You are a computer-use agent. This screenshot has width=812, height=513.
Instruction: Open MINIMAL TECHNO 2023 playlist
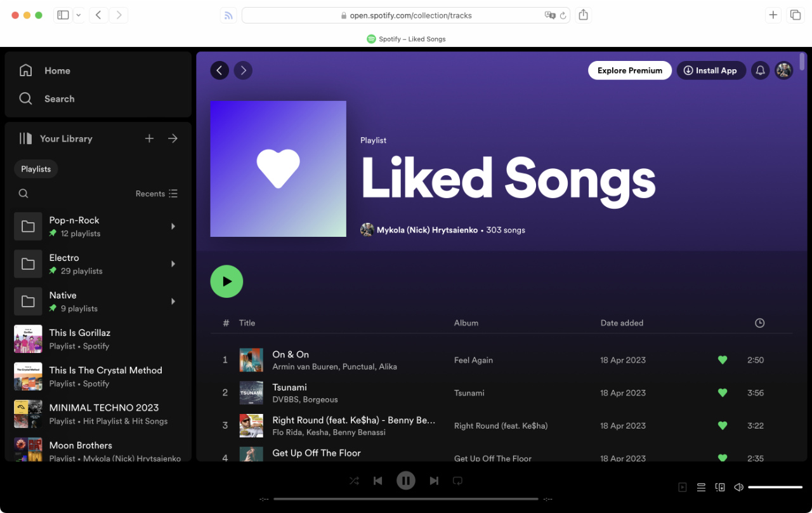[98, 414]
